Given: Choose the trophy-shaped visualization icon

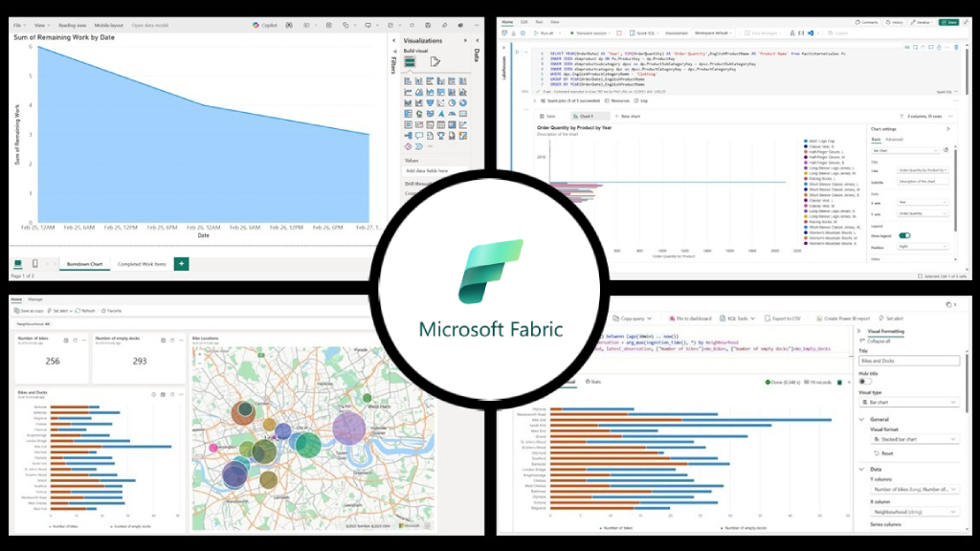Looking at the screenshot, I should 441,136.
